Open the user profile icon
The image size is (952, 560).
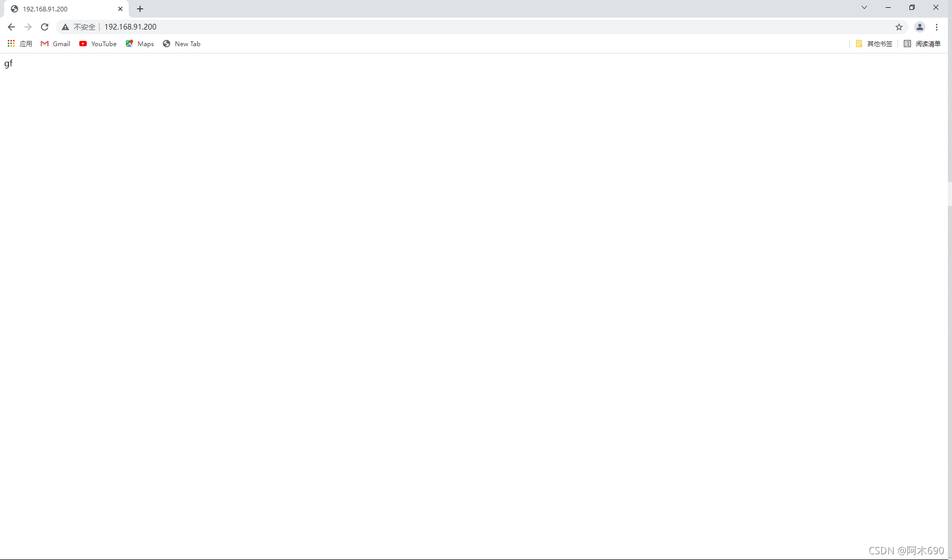point(920,27)
